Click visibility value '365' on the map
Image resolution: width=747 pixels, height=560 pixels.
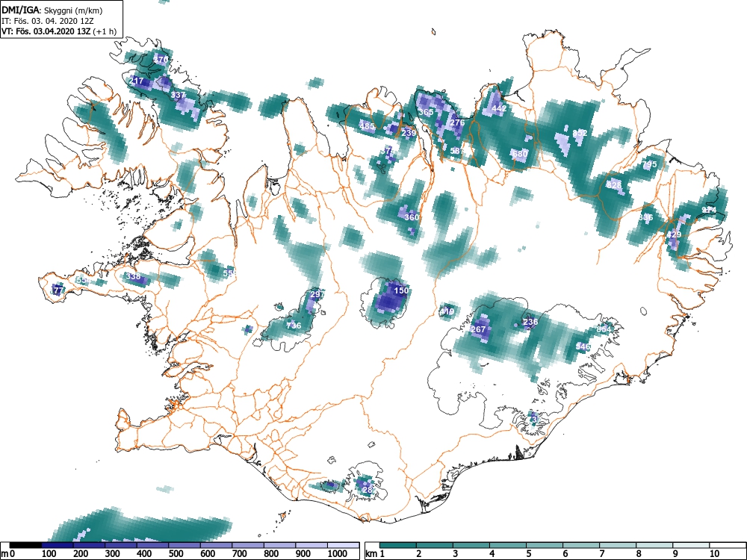click(x=427, y=112)
